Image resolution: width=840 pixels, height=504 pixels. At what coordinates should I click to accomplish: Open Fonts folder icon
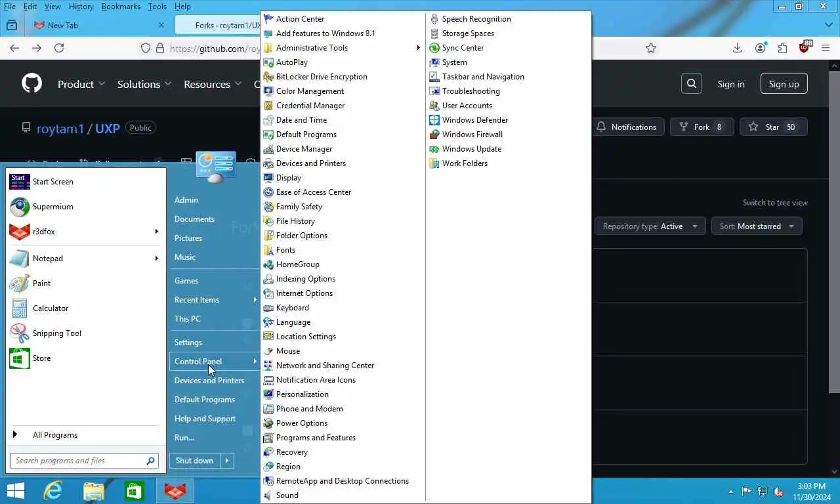tap(268, 250)
